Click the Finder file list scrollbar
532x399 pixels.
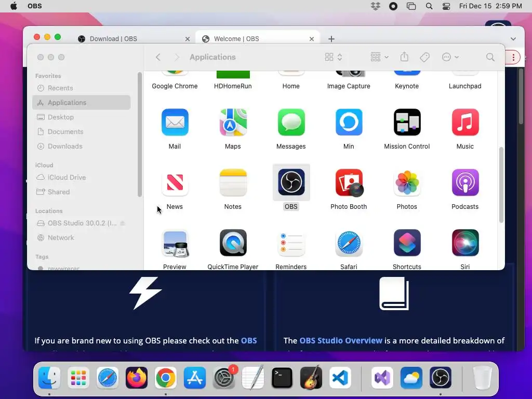pyautogui.click(x=501, y=185)
